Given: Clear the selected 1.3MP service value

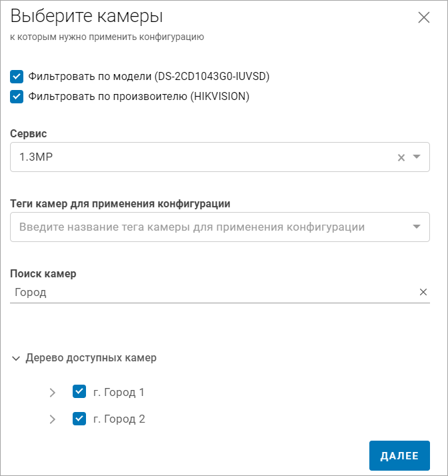Looking at the screenshot, I should coord(401,157).
